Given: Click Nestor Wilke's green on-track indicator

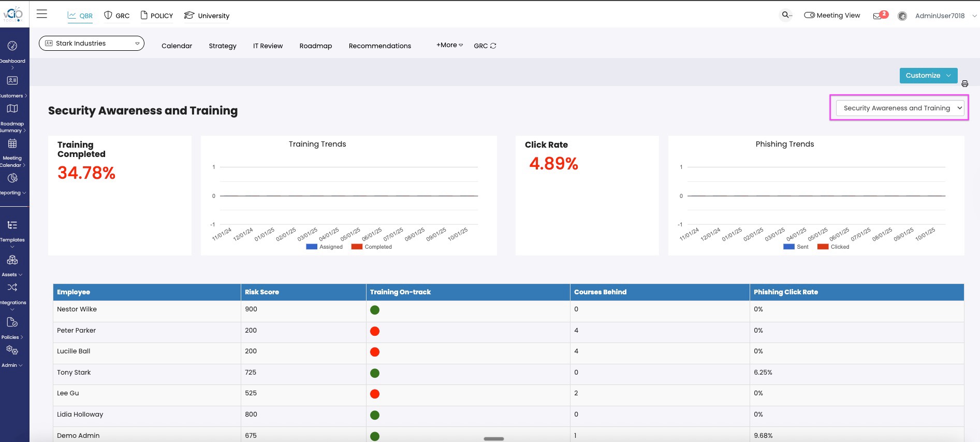Looking at the screenshot, I should click(x=375, y=310).
